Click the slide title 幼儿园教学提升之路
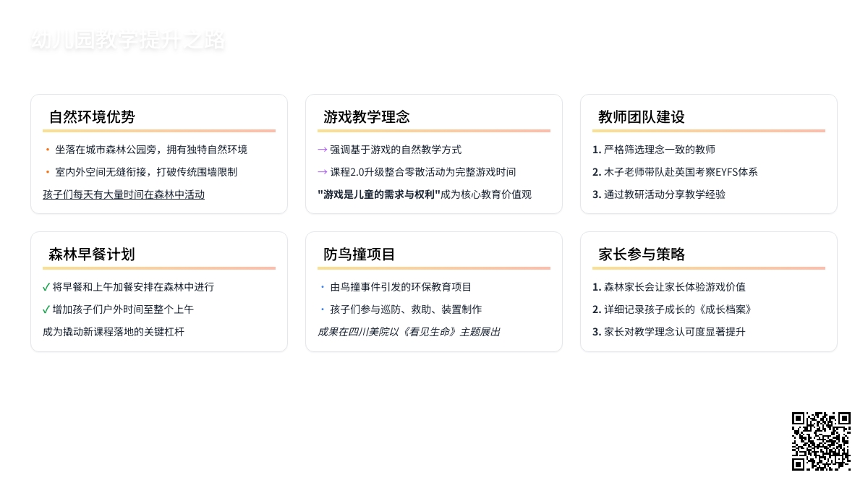This screenshot has height=488, width=868. pyautogui.click(x=128, y=40)
